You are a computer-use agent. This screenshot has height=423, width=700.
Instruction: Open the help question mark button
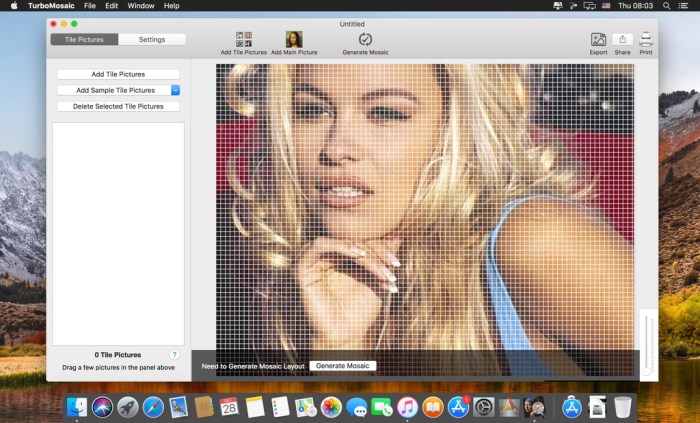tap(174, 355)
